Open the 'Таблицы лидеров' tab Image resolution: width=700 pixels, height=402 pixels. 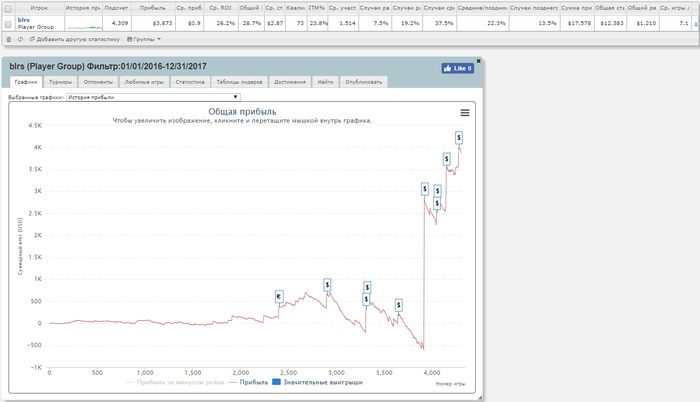tap(239, 82)
